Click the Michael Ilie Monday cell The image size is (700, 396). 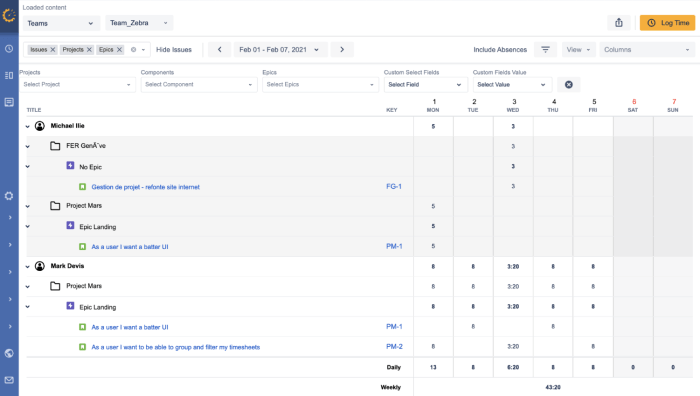(433, 126)
